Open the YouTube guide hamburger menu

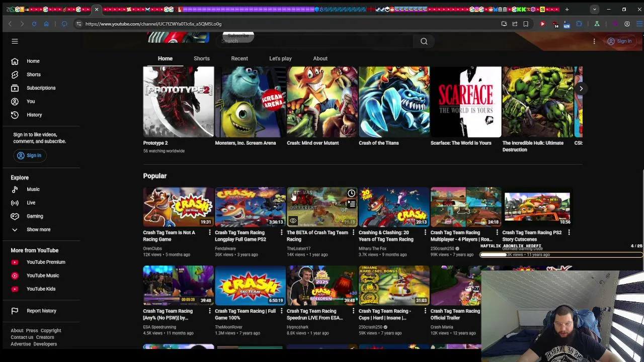[x=15, y=41]
